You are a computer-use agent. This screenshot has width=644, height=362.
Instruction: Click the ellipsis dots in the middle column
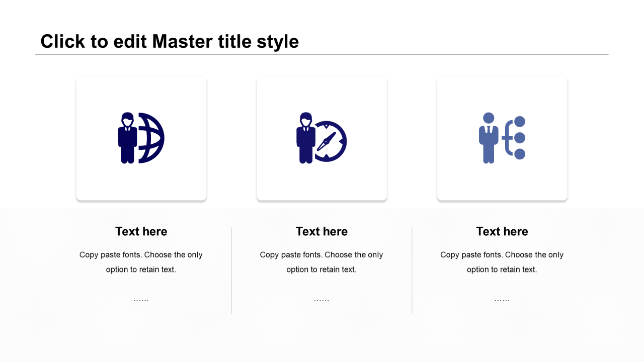(x=321, y=300)
